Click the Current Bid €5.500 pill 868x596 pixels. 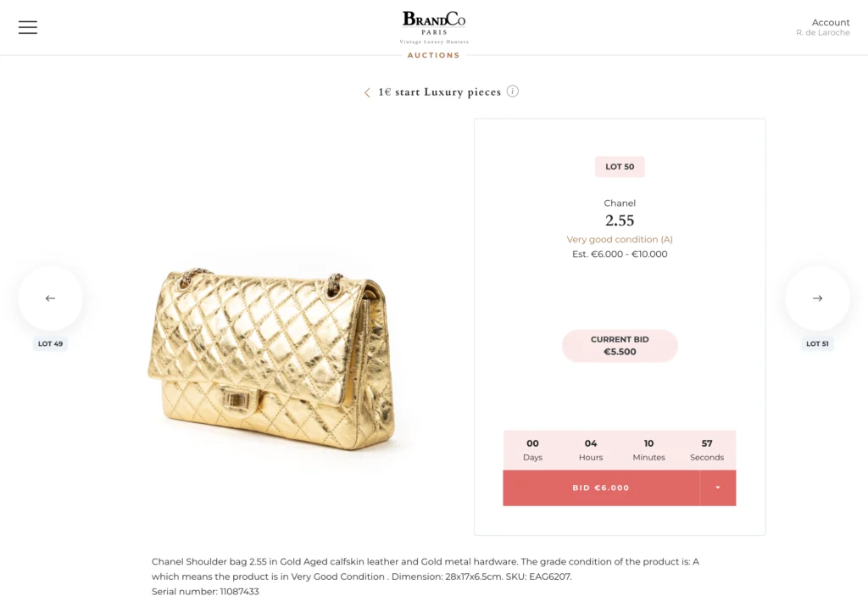pos(620,346)
